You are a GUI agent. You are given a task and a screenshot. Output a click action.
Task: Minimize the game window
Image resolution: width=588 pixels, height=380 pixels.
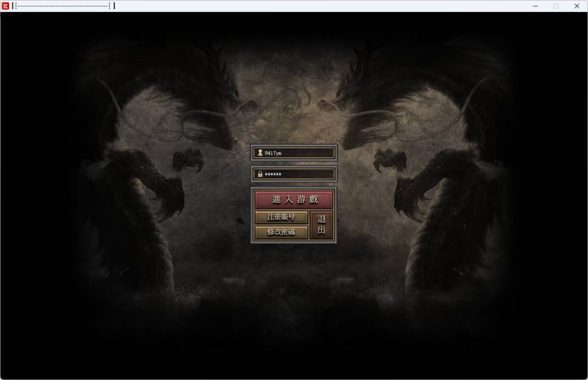[535, 6]
